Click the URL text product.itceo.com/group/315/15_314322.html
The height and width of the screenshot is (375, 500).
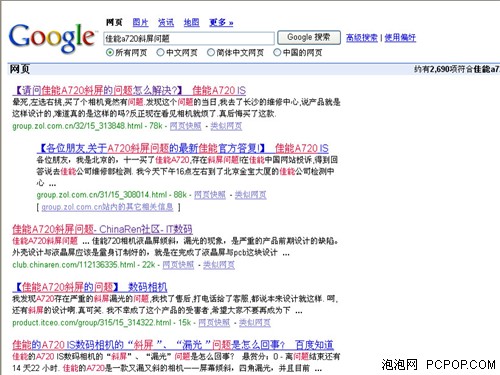[92, 323]
